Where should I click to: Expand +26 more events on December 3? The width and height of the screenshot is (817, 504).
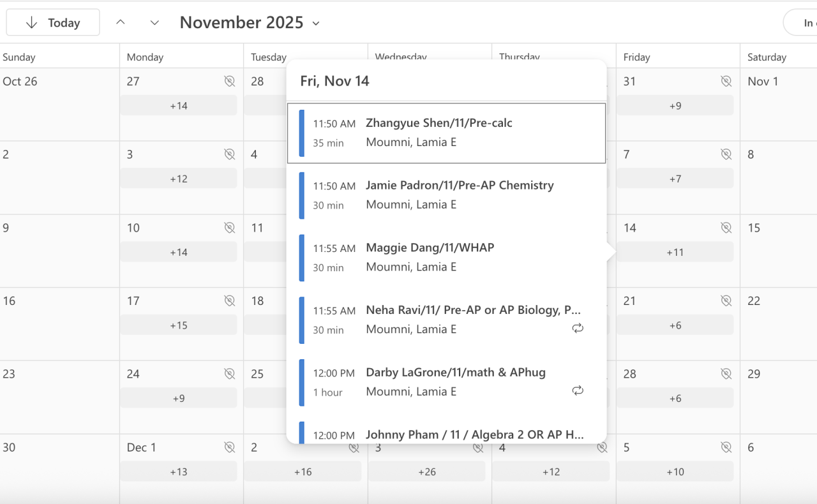(426, 471)
